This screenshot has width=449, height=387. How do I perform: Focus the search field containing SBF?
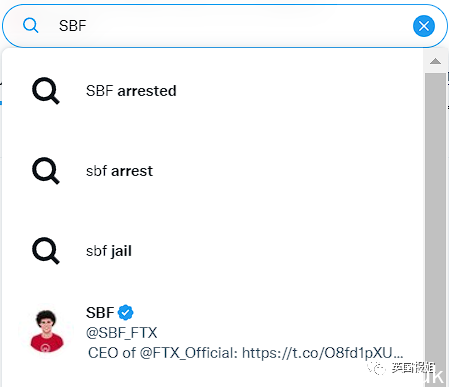[x=225, y=26]
